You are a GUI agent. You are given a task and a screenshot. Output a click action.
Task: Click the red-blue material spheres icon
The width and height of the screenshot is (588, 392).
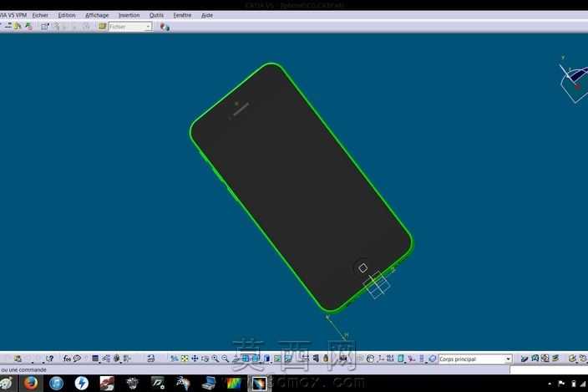(165, 27)
